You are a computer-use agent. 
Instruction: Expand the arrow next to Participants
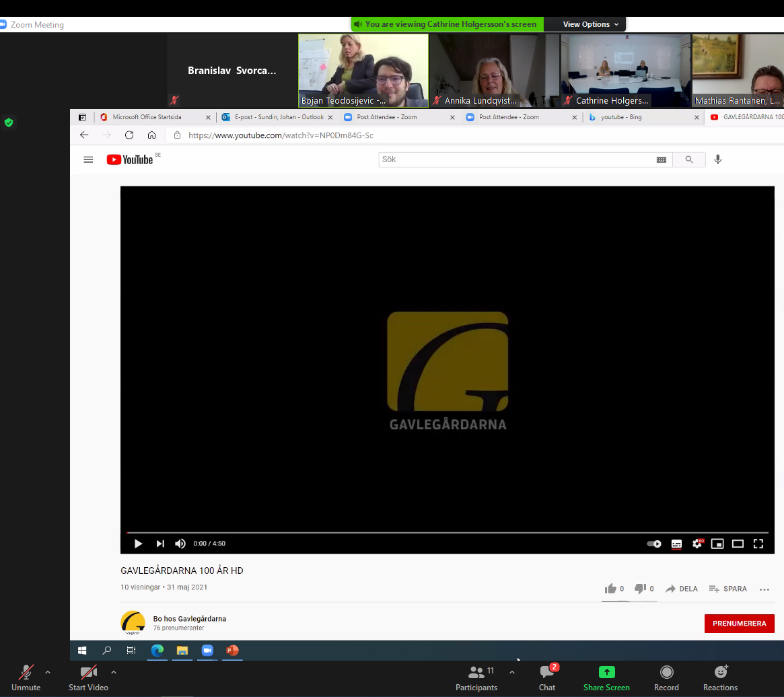512,673
